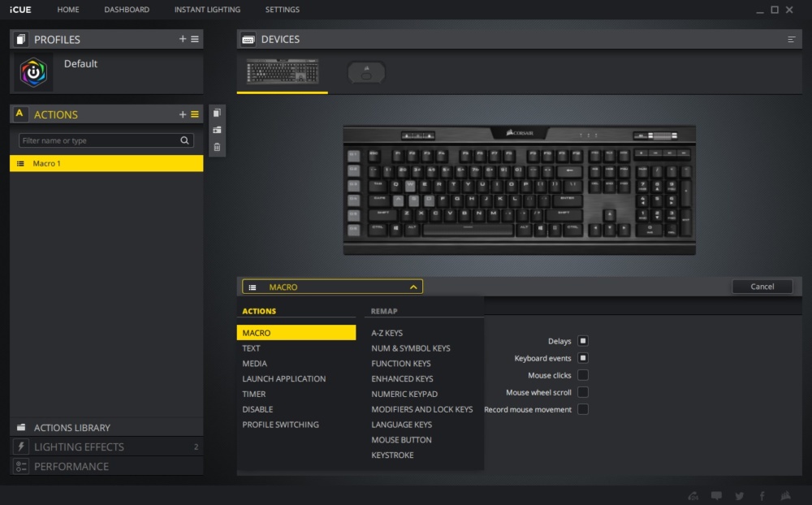Toggle the Delays checkbox
Screen dimensions: 812x505
click(582, 341)
